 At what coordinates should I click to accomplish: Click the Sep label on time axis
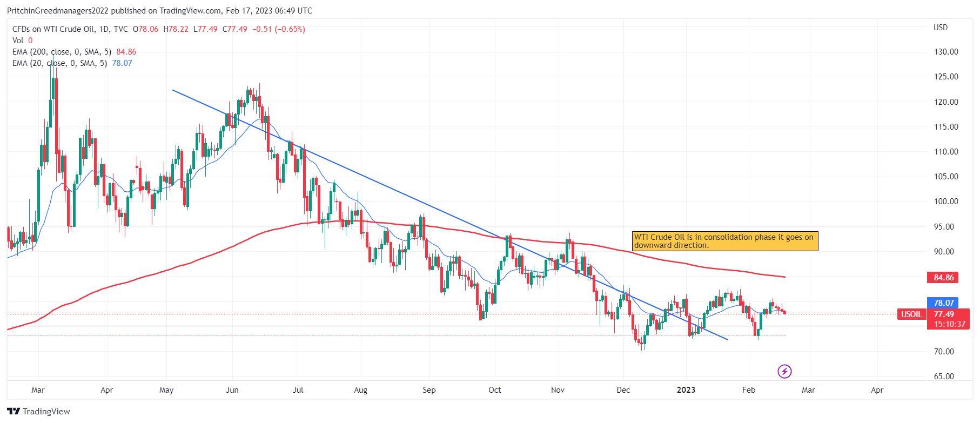[x=429, y=390]
